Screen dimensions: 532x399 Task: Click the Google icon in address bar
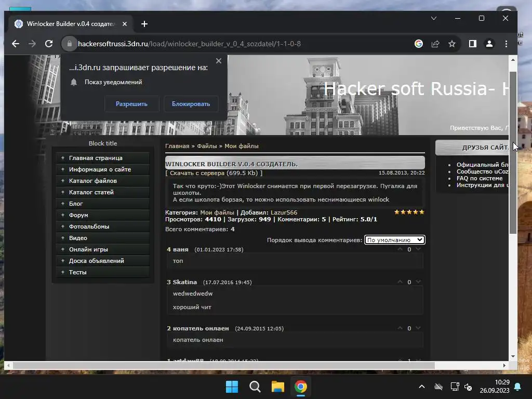pyautogui.click(x=419, y=44)
